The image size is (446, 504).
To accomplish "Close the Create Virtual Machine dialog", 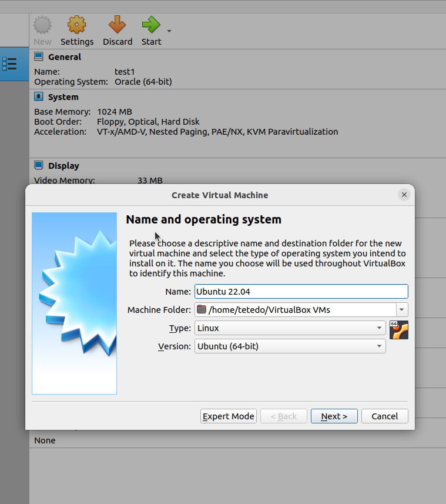I will pos(404,195).
